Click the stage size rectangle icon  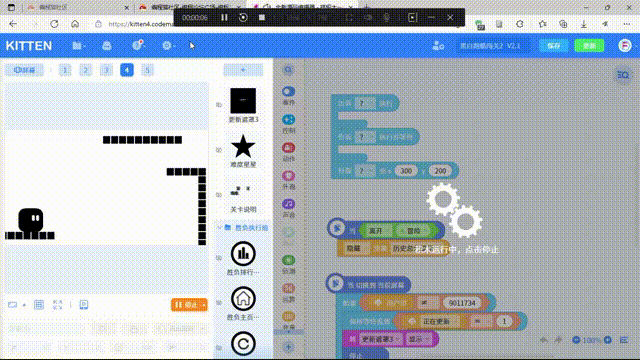click(12, 305)
